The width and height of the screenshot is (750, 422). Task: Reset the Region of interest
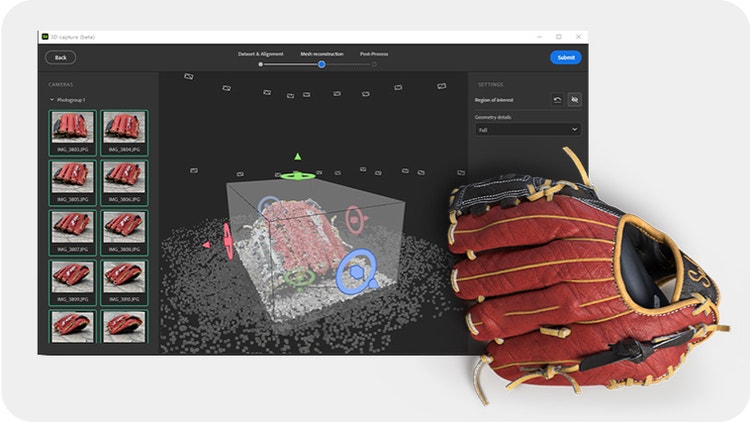pyautogui.click(x=557, y=100)
